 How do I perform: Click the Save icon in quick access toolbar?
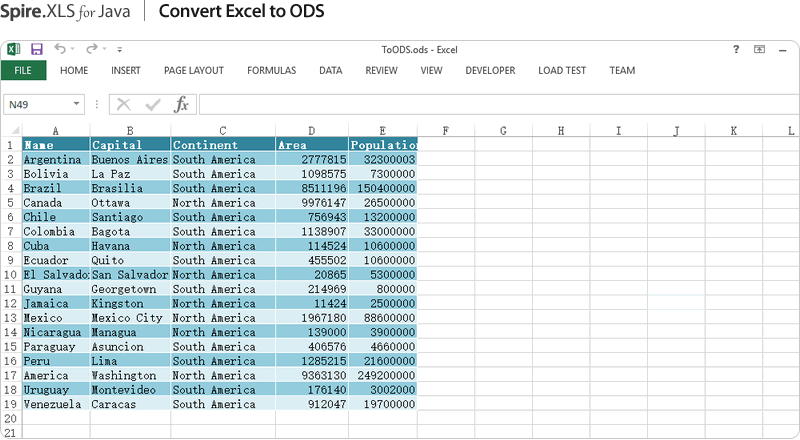[37, 49]
